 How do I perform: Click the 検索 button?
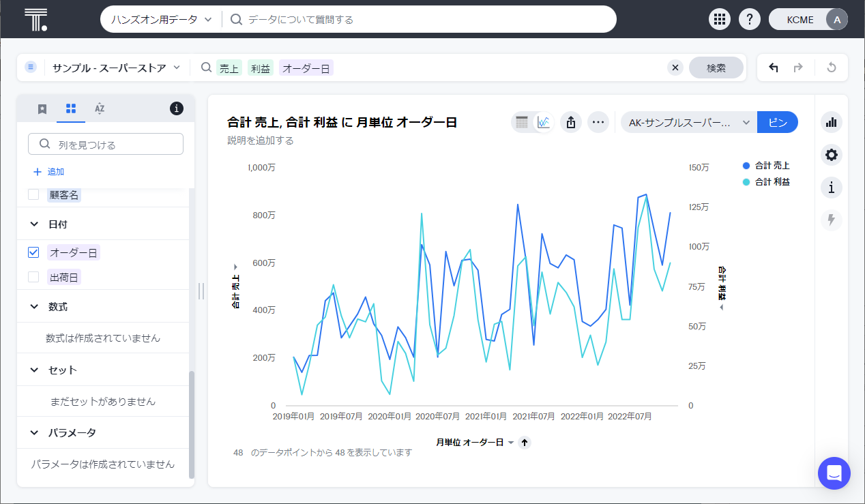[x=716, y=68]
